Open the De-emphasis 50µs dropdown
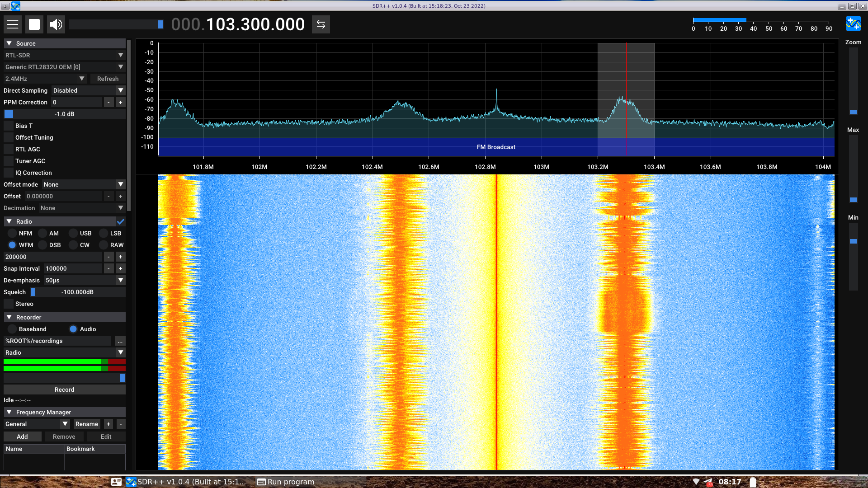The height and width of the screenshot is (488, 868). point(85,281)
